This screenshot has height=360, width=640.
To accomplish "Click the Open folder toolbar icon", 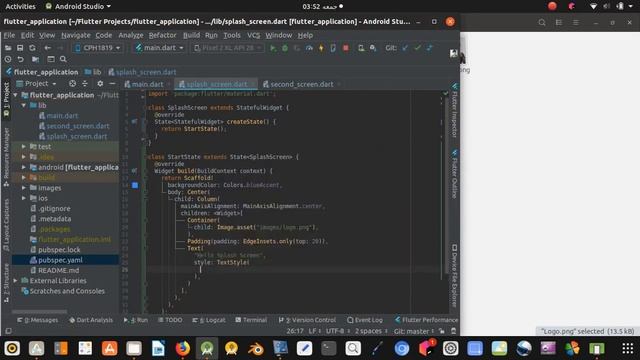I will pyautogui.click(x=8, y=48).
